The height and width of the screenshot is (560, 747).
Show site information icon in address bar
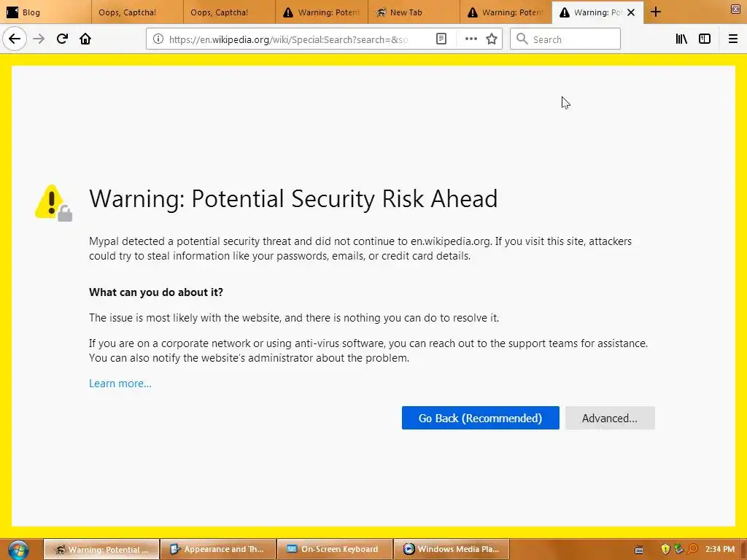pos(158,39)
